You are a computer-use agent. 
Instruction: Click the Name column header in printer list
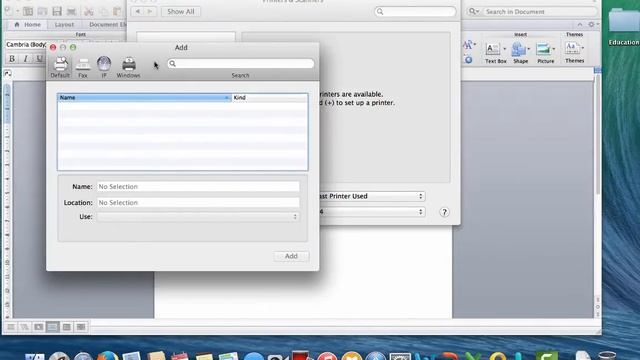tap(144, 98)
